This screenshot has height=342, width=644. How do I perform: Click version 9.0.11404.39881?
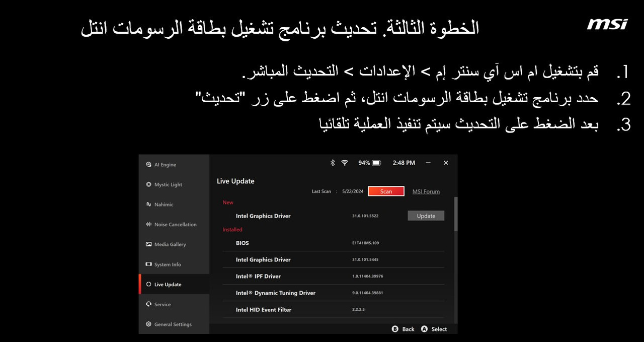click(368, 293)
